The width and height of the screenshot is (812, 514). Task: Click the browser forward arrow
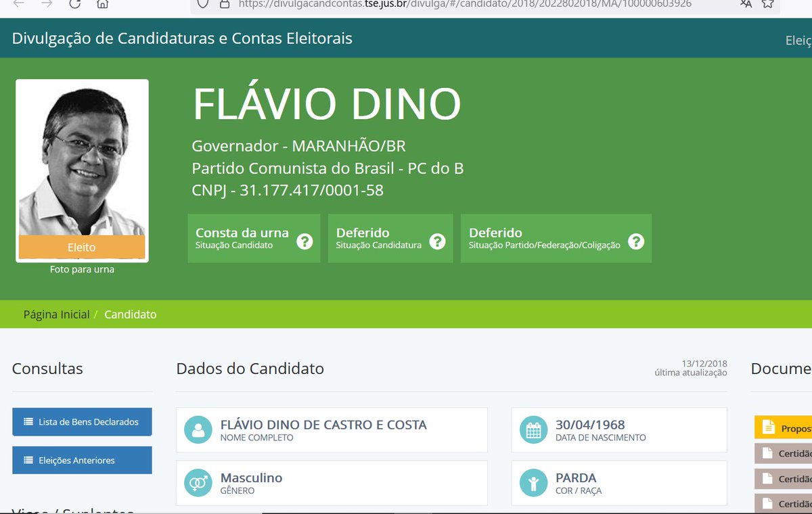click(x=47, y=4)
